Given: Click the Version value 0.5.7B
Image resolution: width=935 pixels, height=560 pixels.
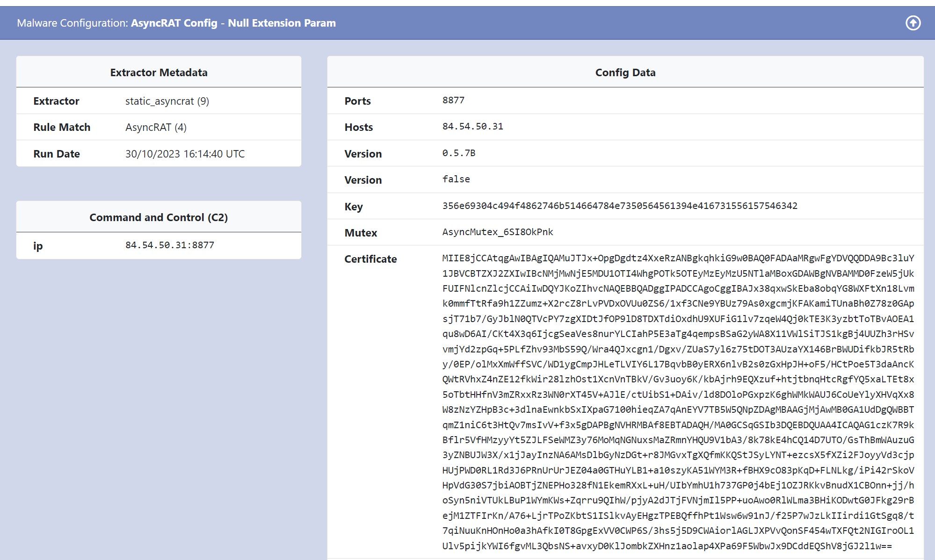Looking at the screenshot, I should coord(459,152).
